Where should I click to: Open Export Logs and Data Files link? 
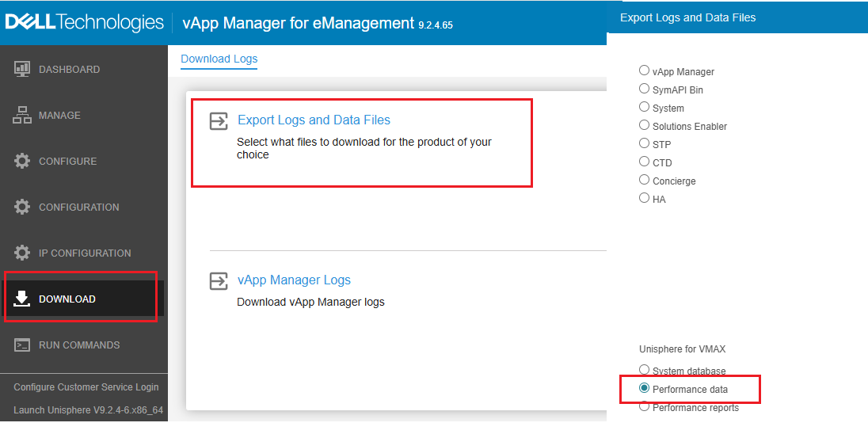click(x=314, y=120)
